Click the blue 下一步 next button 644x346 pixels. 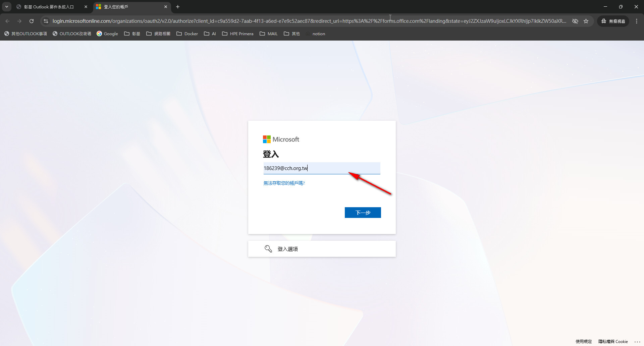click(363, 213)
